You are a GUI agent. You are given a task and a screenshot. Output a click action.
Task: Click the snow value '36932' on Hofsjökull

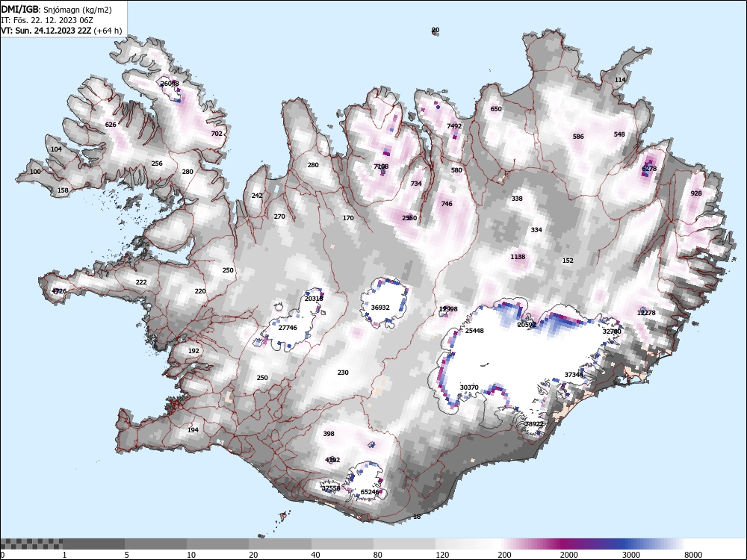380,308
